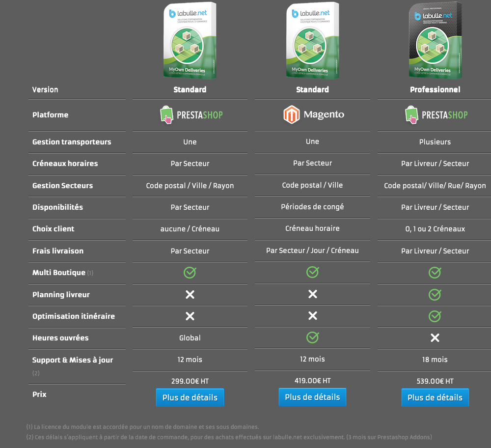Click the PrestaShop logo in Professionnel column
This screenshot has height=448, width=491.
[436, 115]
